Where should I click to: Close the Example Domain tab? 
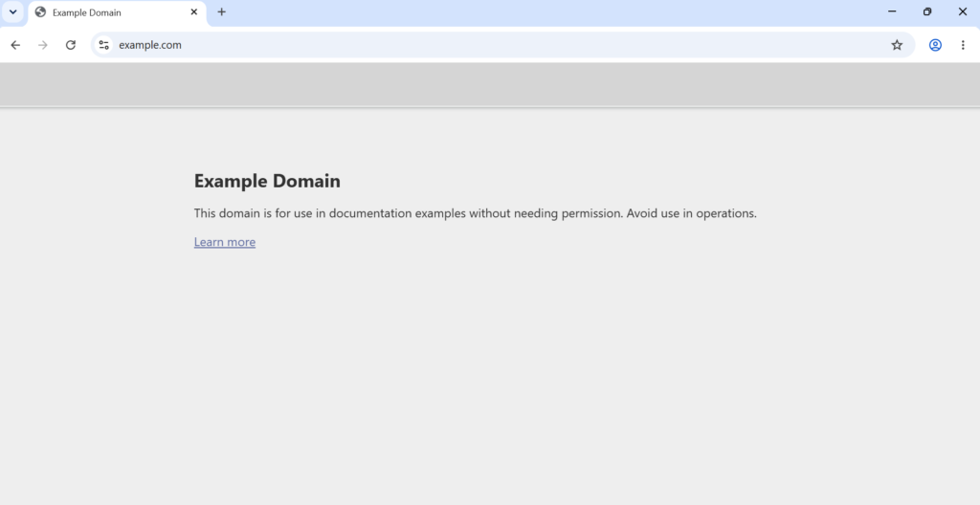coord(193,11)
